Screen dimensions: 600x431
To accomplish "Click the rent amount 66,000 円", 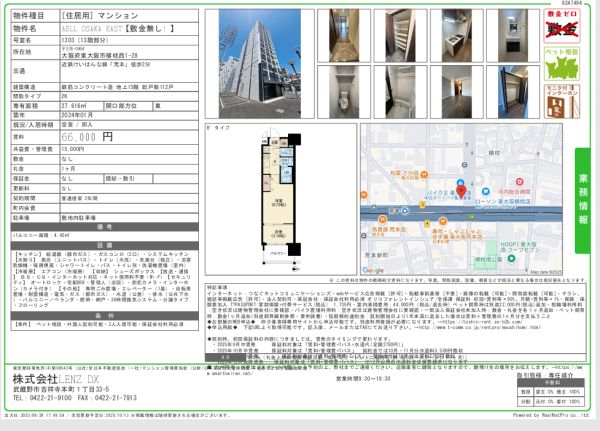I will click(87, 137).
